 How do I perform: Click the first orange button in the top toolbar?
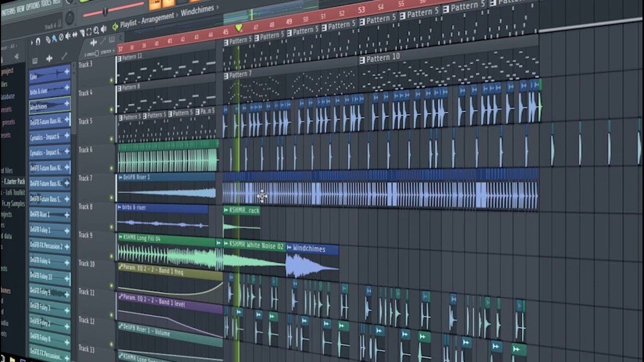[155, 4]
